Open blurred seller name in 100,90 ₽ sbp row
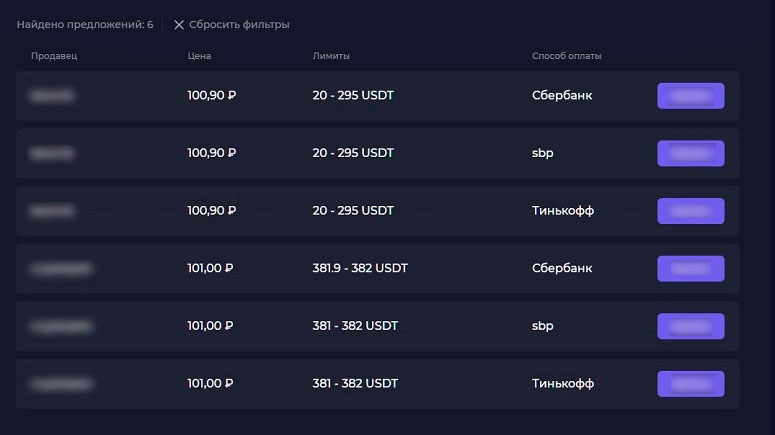775x435 pixels. [x=53, y=154]
